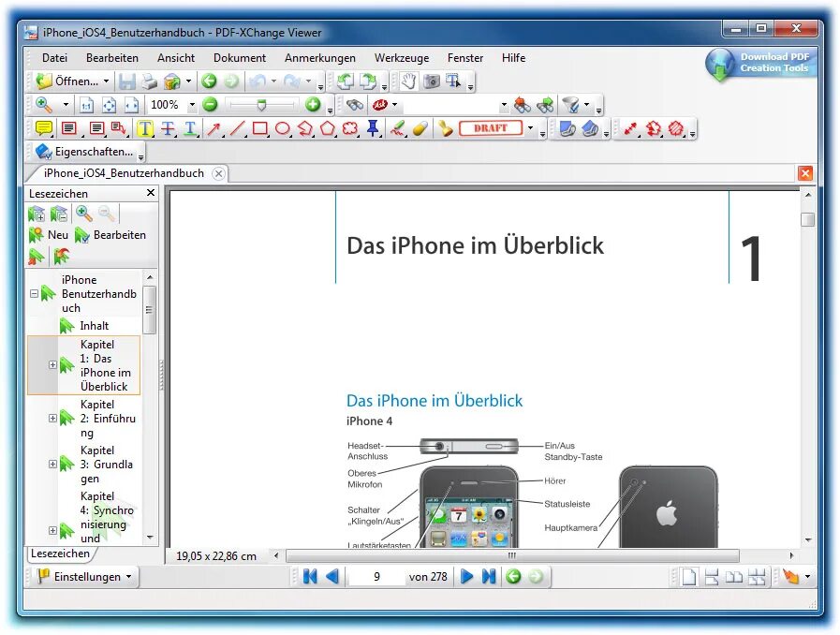Select the Rectangle drawing tool
This screenshot has height=635, width=840.
[x=259, y=128]
